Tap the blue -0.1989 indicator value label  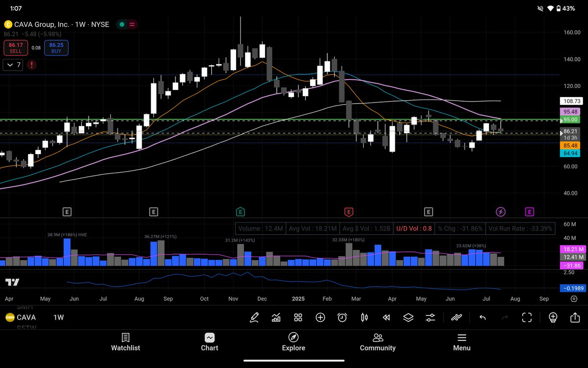click(x=572, y=289)
